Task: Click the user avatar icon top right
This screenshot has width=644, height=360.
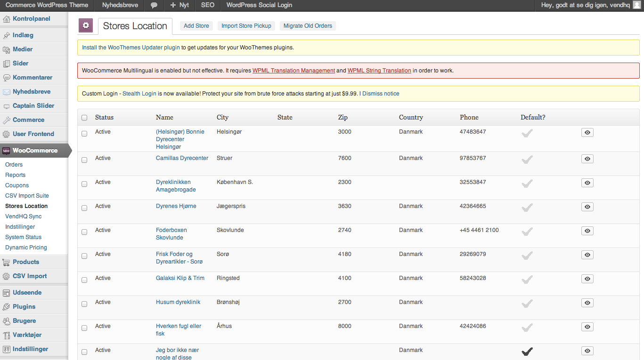Action: 636,5
